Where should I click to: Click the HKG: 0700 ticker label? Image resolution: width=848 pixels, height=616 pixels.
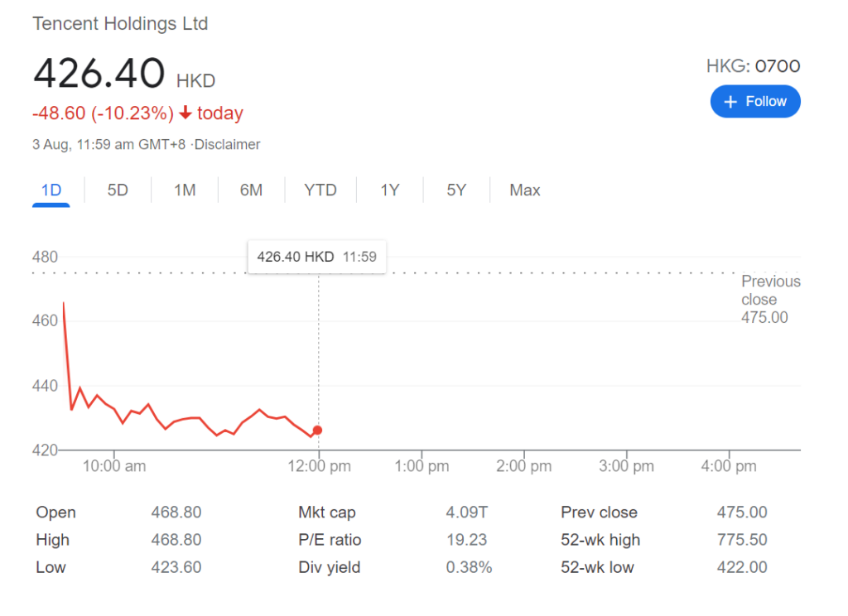click(x=753, y=66)
